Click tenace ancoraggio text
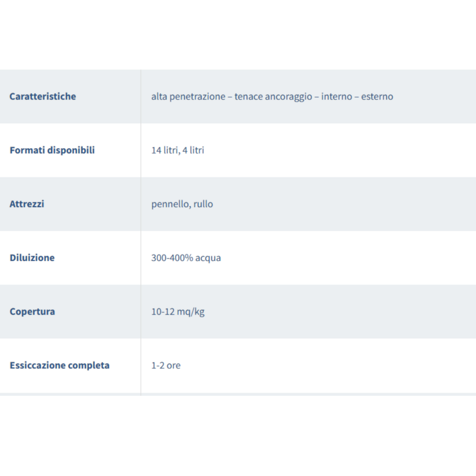Viewport: 476px width, 476px height. point(273,97)
